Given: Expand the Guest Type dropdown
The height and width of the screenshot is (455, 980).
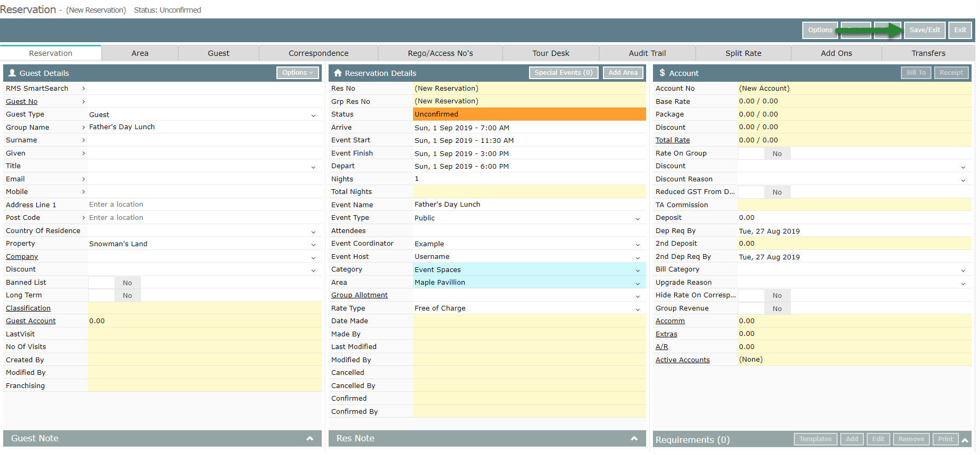Looking at the screenshot, I should click(313, 115).
